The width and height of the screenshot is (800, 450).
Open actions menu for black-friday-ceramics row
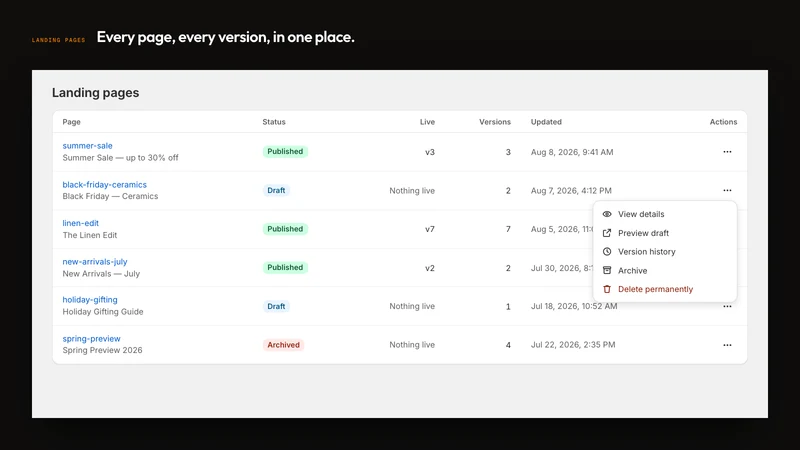[x=727, y=190]
